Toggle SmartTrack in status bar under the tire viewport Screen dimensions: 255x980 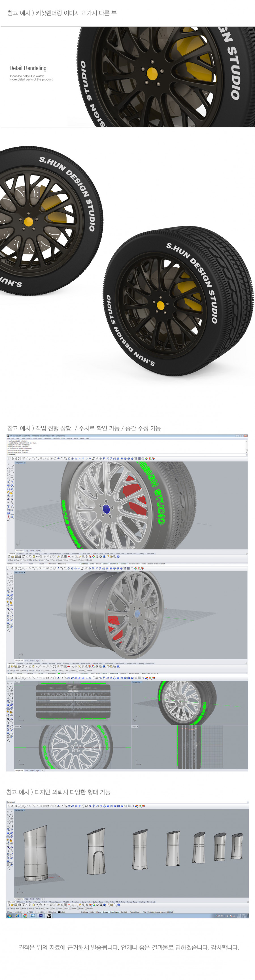114,564
